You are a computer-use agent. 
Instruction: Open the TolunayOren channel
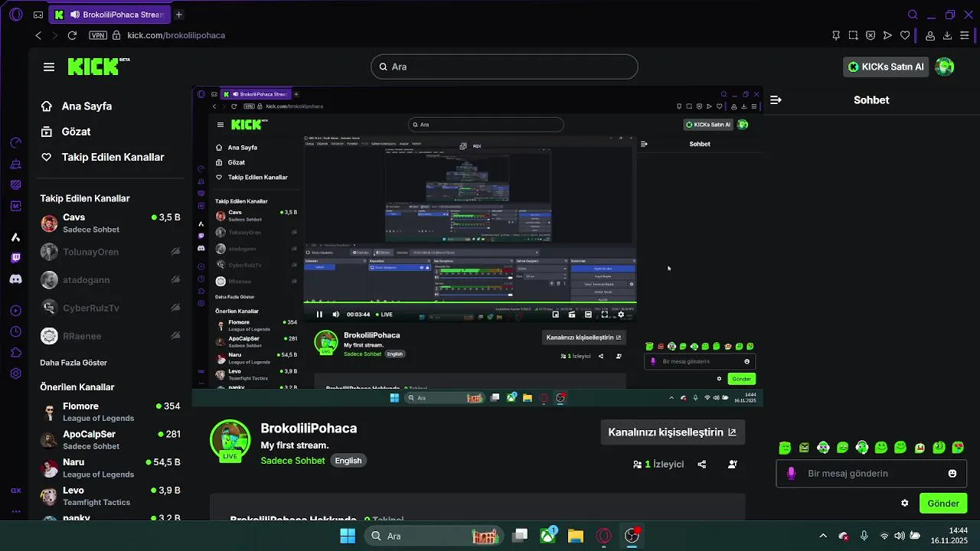[110, 252]
